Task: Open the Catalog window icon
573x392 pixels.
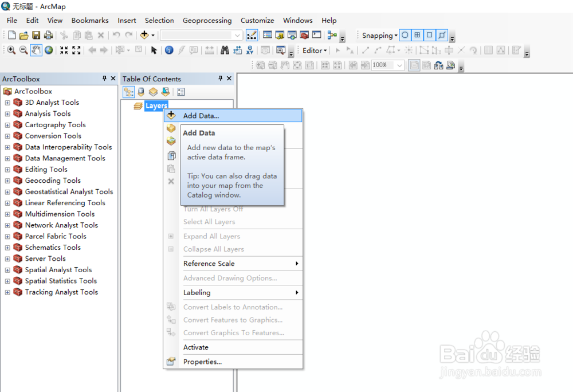Action: point(280,35)
